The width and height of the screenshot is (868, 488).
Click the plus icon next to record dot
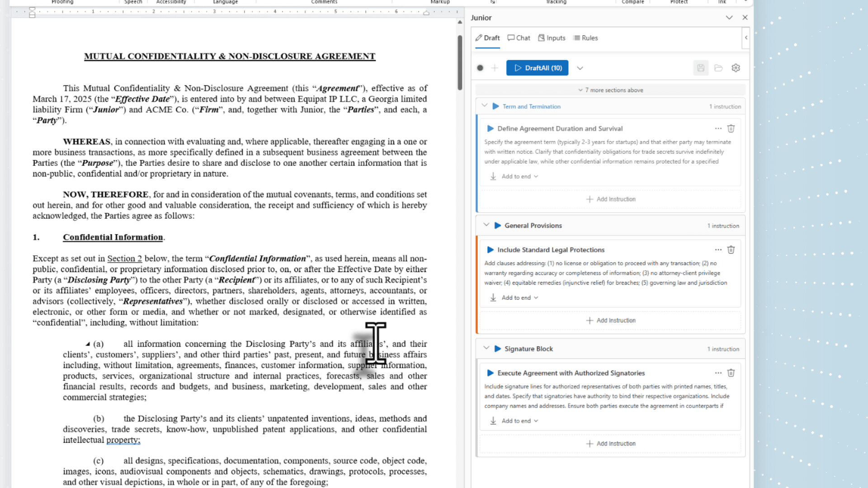[495, 68]
